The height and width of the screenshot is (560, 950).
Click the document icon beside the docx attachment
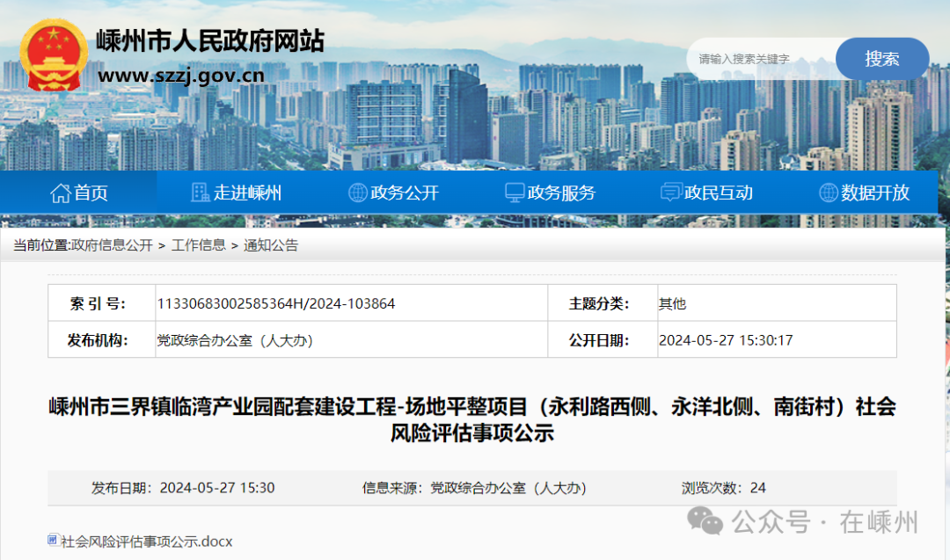[x=54, y=541]
